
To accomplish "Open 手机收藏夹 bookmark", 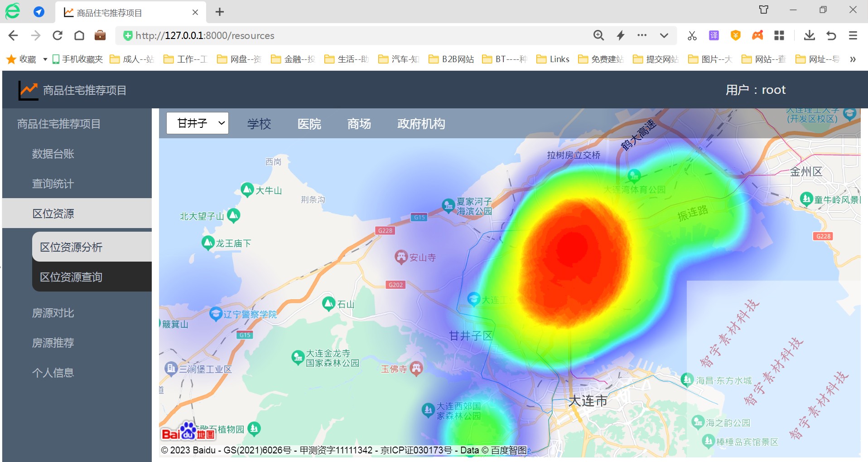I will coord(77,59).
